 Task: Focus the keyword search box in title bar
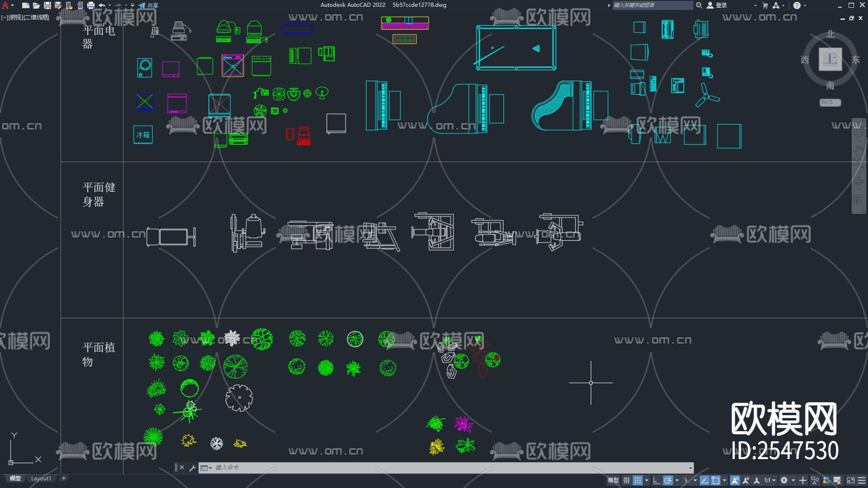[652, 5]
